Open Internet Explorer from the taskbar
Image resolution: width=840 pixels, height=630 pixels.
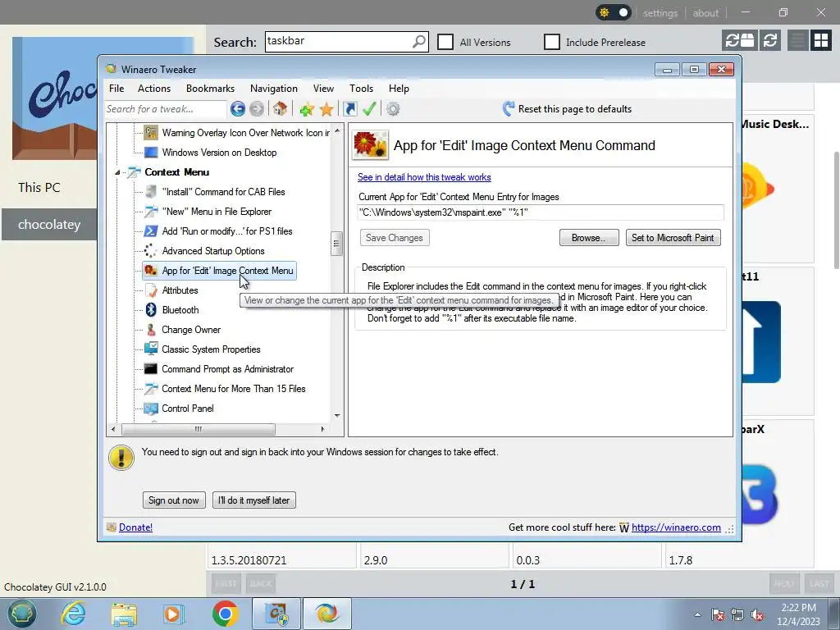click(x=73, y=614)
